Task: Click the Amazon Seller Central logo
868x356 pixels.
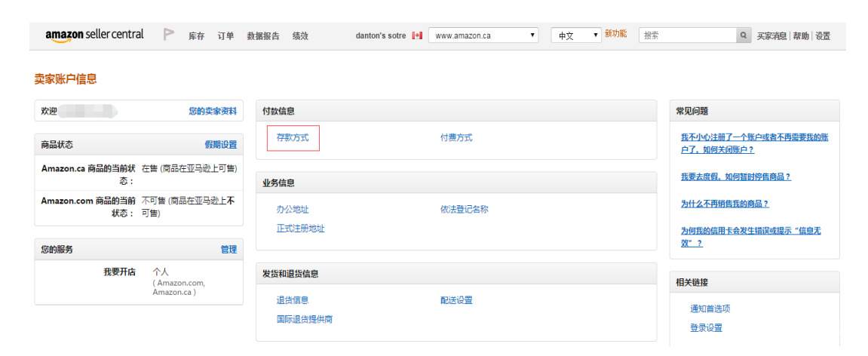Action: click(x=94, y=35)
